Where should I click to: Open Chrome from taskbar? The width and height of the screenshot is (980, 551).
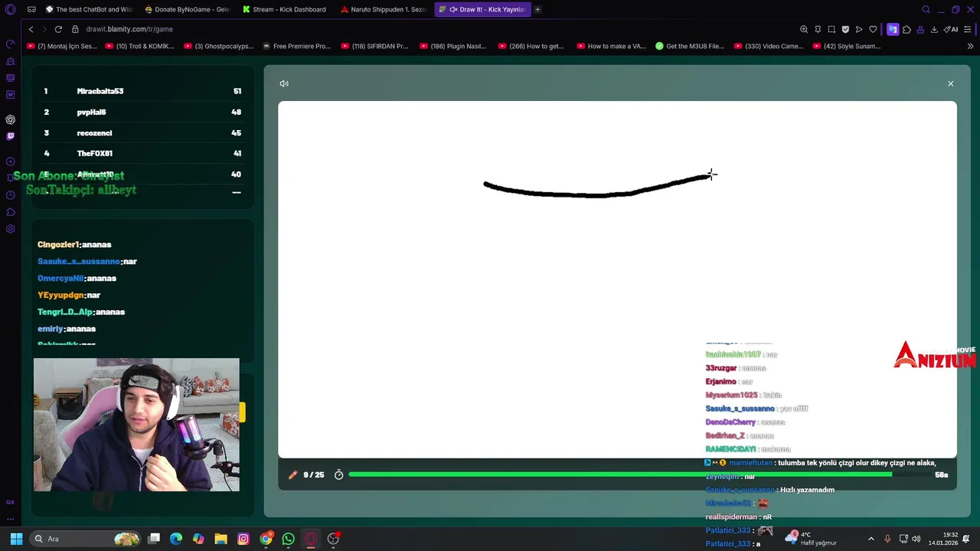pos(266,539)
